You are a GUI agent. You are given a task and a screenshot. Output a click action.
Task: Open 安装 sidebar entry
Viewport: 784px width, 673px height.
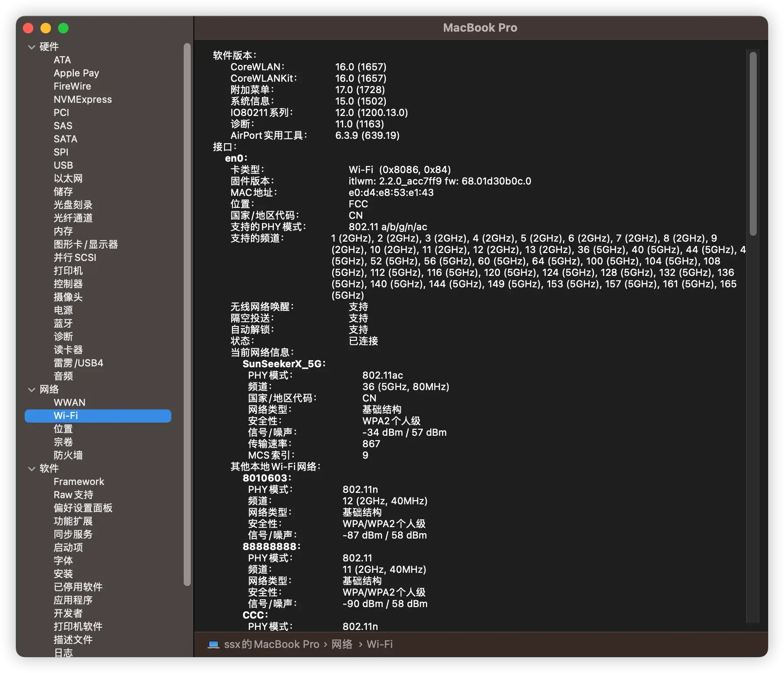(x=63, y=574)
